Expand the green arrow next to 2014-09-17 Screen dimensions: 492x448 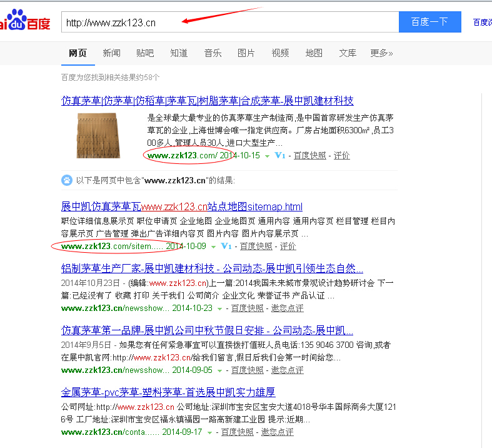[209, 432]
